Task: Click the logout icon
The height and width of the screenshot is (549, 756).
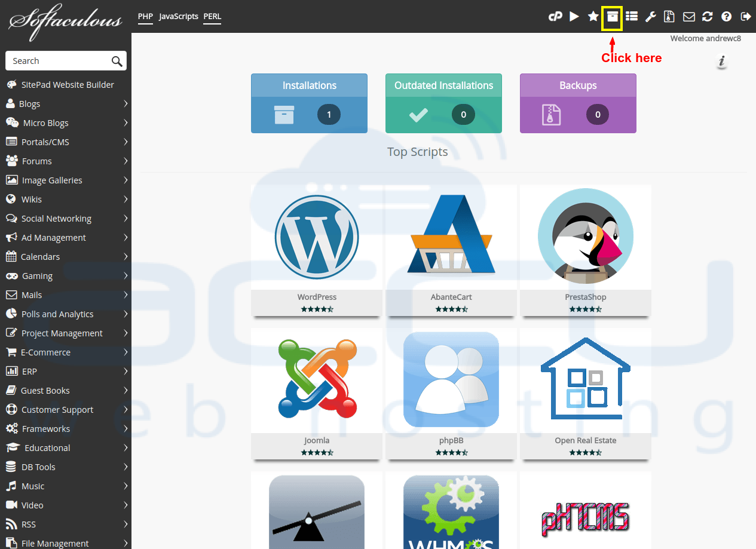Action: coord(745,17)
